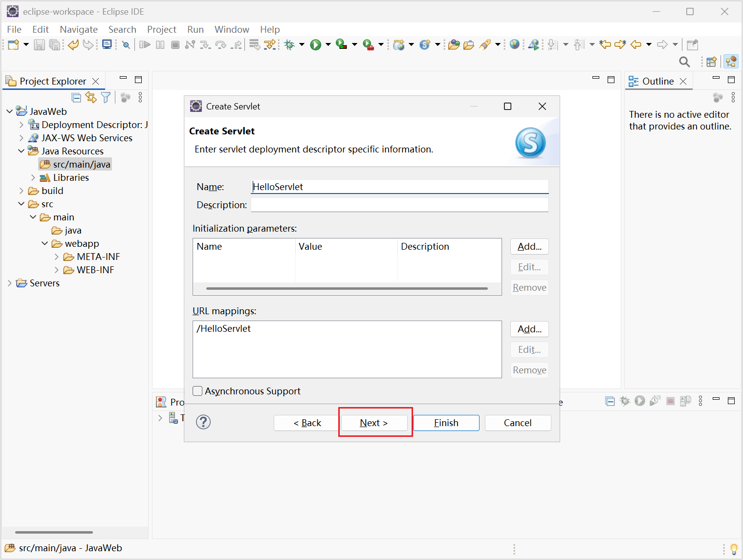The image size is (743, 560).
Task: Open the File menu
Action: pyautogui.click(x=14, y=29)
